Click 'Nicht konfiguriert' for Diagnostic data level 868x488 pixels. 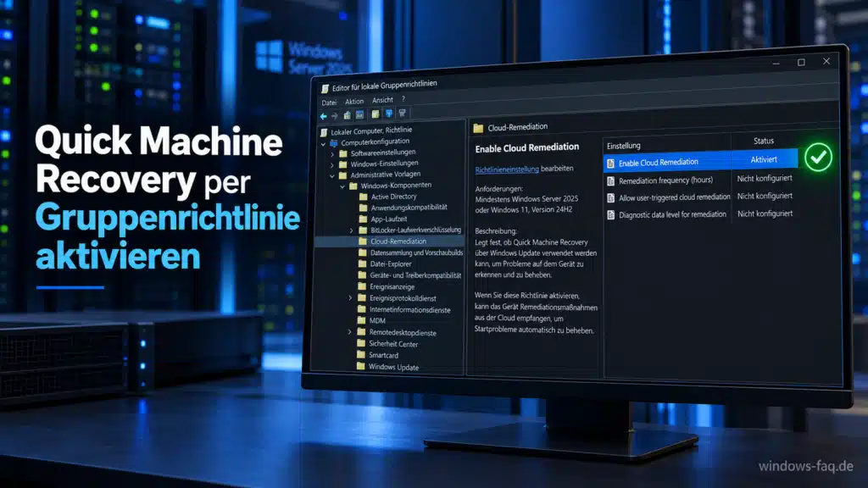(x=765, y=213)
